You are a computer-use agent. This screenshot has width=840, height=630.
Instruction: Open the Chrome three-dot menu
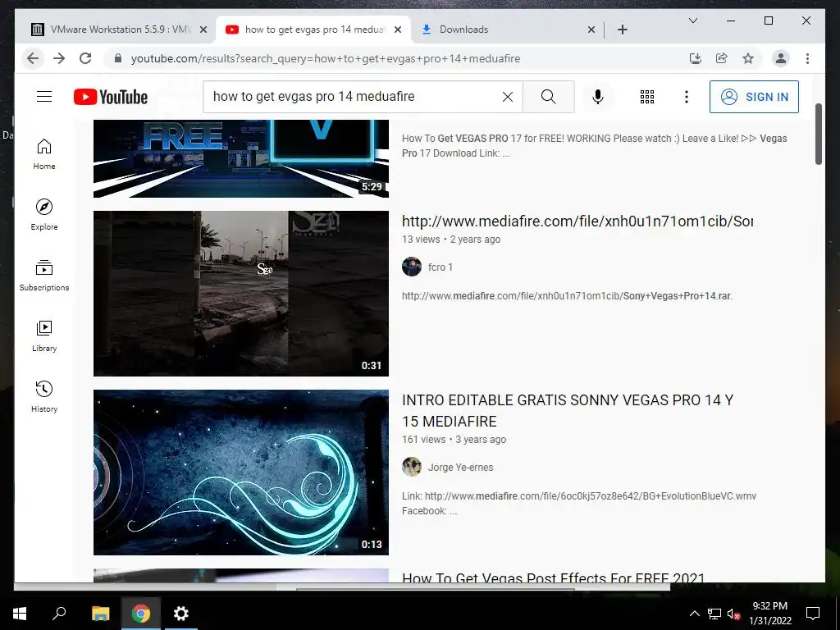[x=807, y=58]
